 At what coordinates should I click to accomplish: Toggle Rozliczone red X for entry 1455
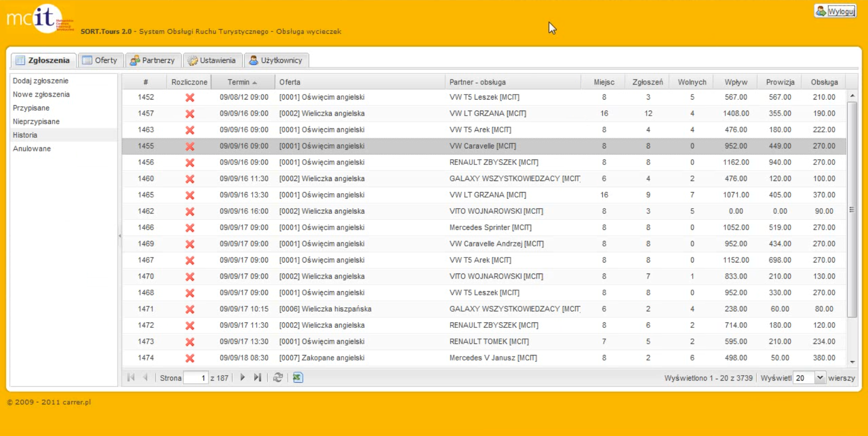[x=190, y=146]
